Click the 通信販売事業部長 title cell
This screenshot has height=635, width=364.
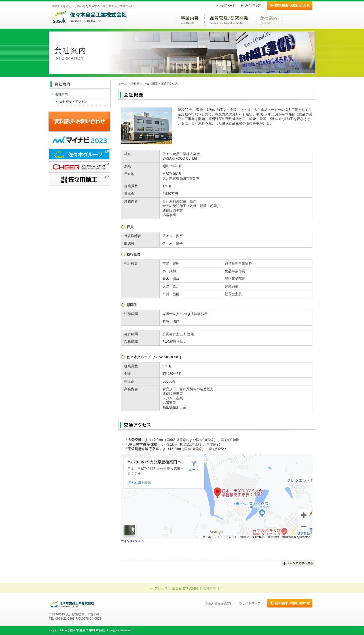(x=267, y=263)
